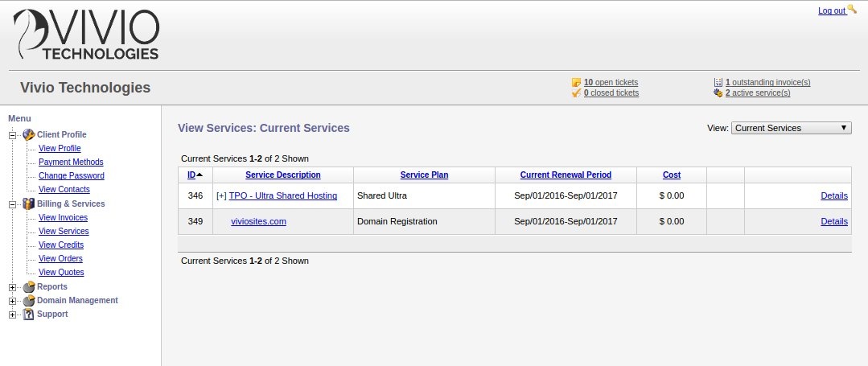Screen dimensions: 868x366
Task: Click the Vivio Technologies logo
Action: point(86,34)
